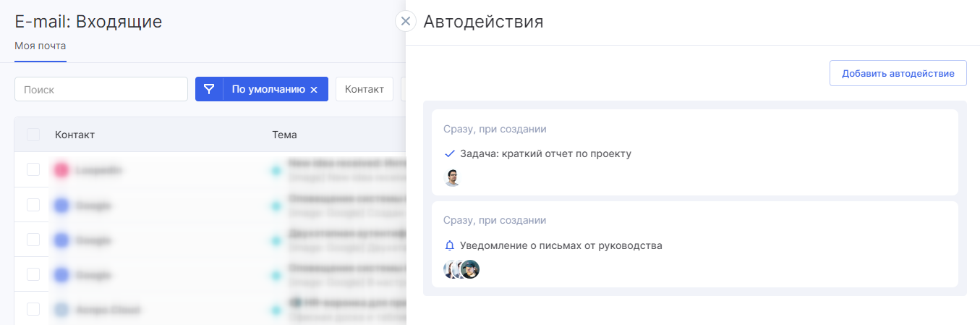Image resolution: width=980 pixels, height=325 pixels.
Task: Remove the По умолчанию filter with its x
Action: [314, 90]
